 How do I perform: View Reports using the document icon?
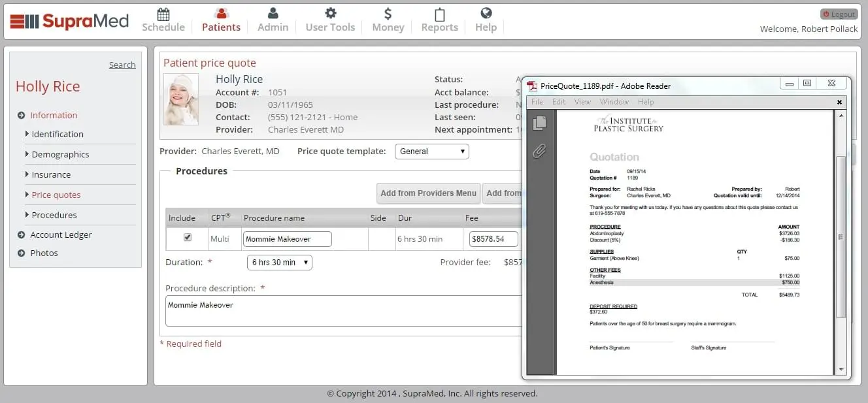439,20
